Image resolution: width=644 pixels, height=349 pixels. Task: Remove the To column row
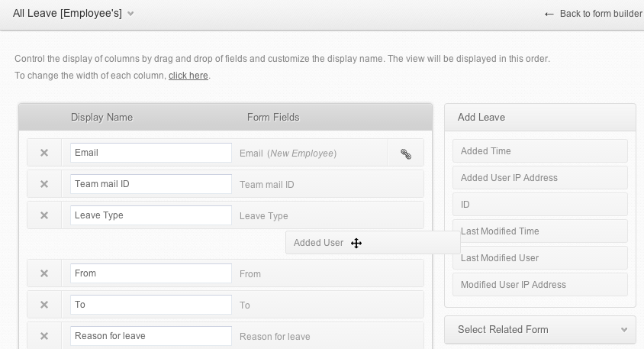coord(44,305)
